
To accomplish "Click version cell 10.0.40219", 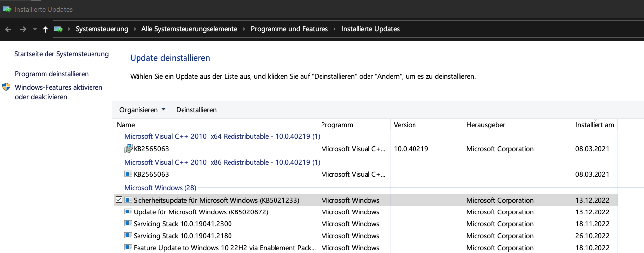I will [411, 149].
